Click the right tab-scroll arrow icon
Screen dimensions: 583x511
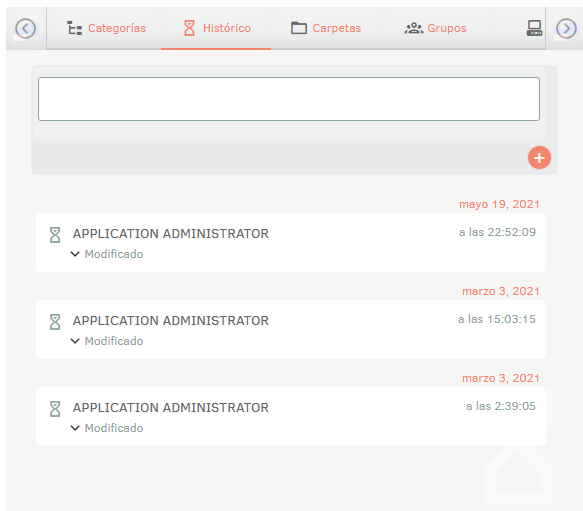tap(566, 28)
